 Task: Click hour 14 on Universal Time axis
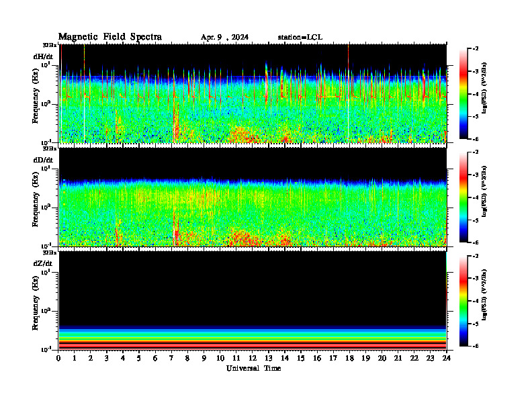click(285, 359)
